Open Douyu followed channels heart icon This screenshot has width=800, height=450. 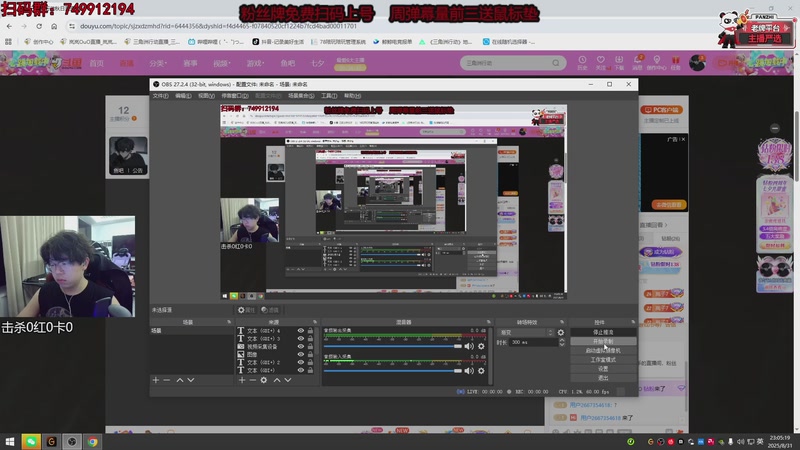(601, 63)
